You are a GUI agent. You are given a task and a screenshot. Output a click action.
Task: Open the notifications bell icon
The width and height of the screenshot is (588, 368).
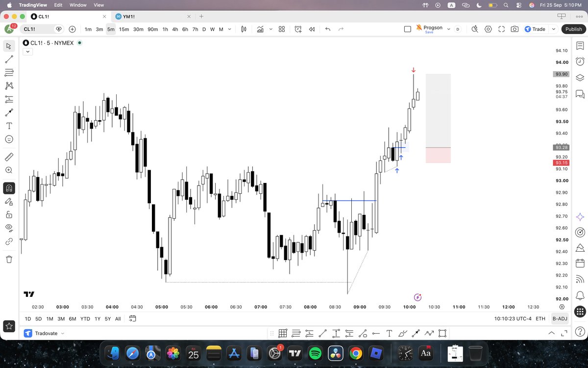(580, 295)
